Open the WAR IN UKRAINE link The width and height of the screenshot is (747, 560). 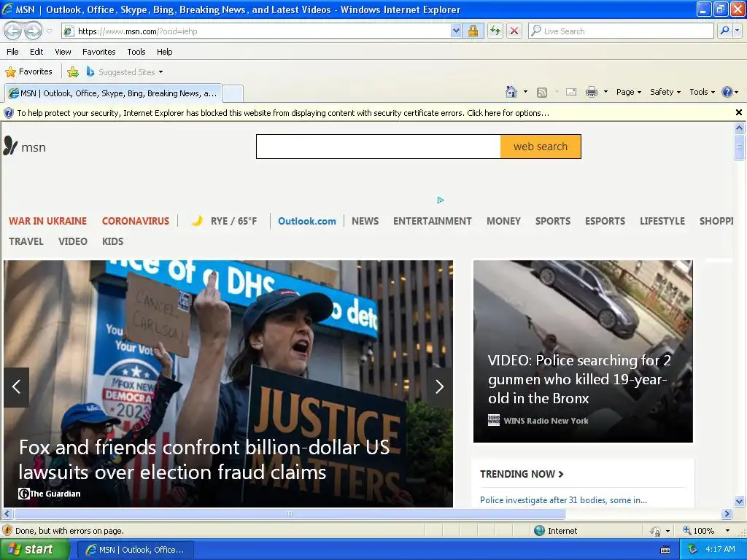47,221
